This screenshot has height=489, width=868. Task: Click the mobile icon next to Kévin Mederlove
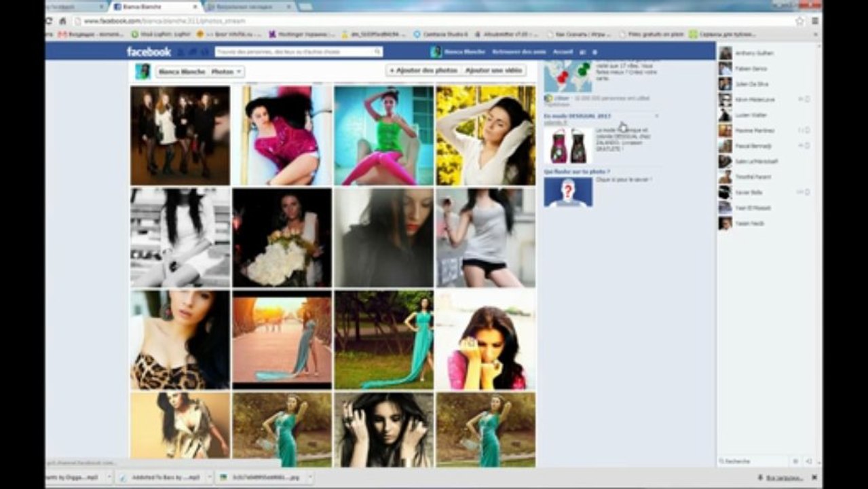click(807, 99)
